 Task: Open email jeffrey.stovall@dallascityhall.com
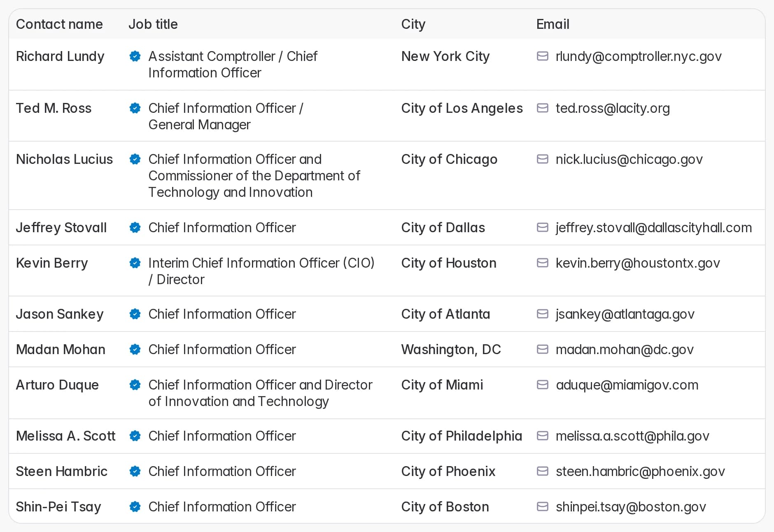pyautogui.click(x=654, y=228)
